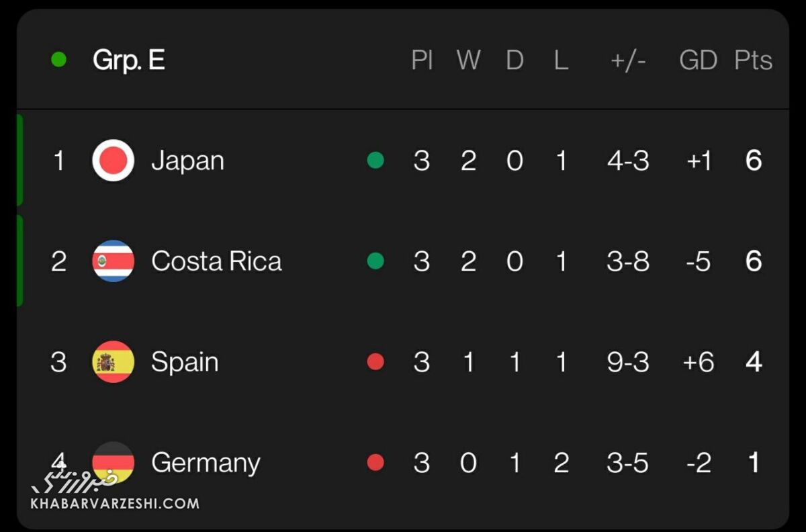Open the Spain team row
This screenshot has width=806, height=532.
pos(185,363)
